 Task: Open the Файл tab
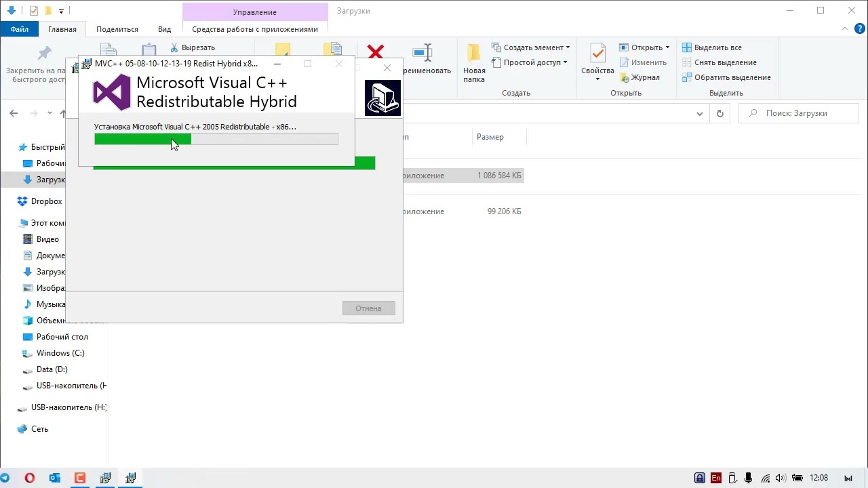pyautogui.click(x=20, y=29)
